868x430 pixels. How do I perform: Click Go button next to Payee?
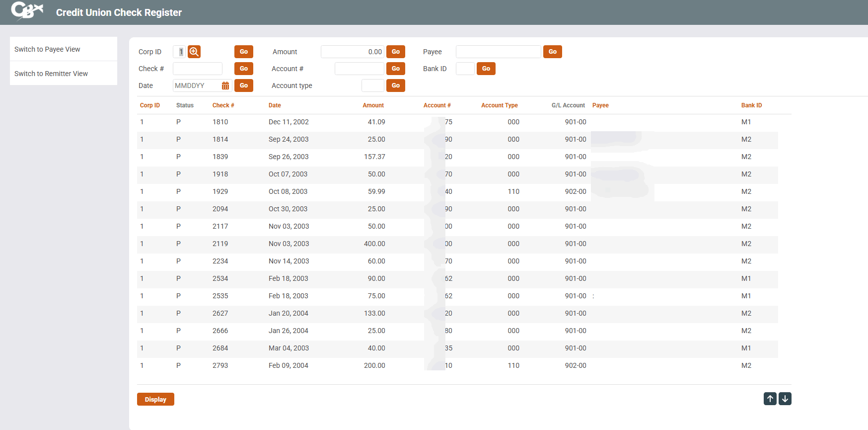(x=553, y=52)
